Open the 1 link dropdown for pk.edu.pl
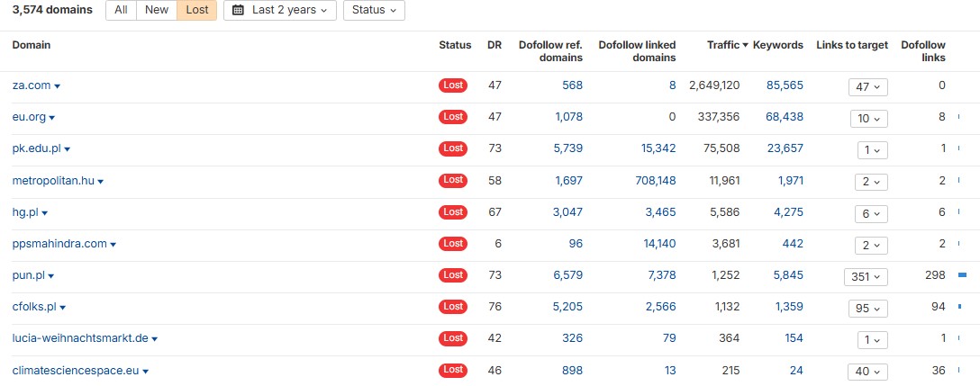The width and height of the screenshot is (980, 386). tap(873, 150)
